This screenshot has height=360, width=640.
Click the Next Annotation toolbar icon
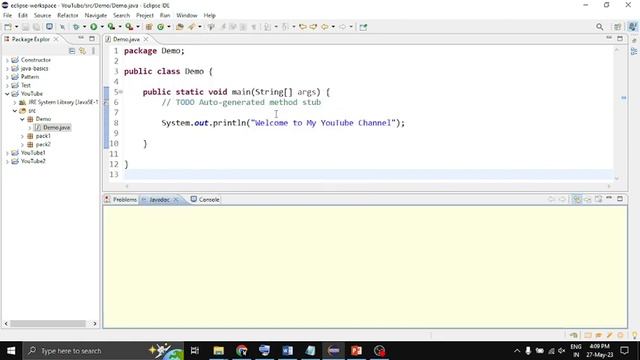pos(267,27)
